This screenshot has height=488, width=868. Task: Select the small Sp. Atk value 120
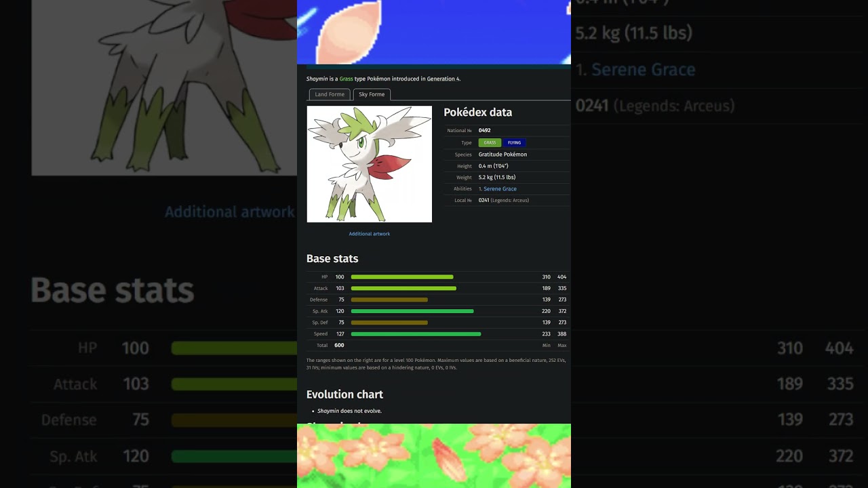click(x=340, y=311)
